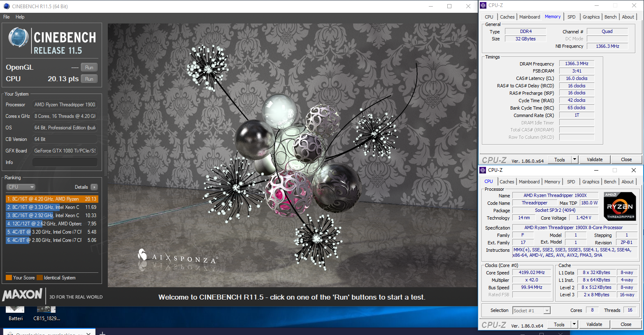Click the CAS# Latency 16.0 clocks value
The width and height of the screenshot is (644, 335).
point(577,78)
